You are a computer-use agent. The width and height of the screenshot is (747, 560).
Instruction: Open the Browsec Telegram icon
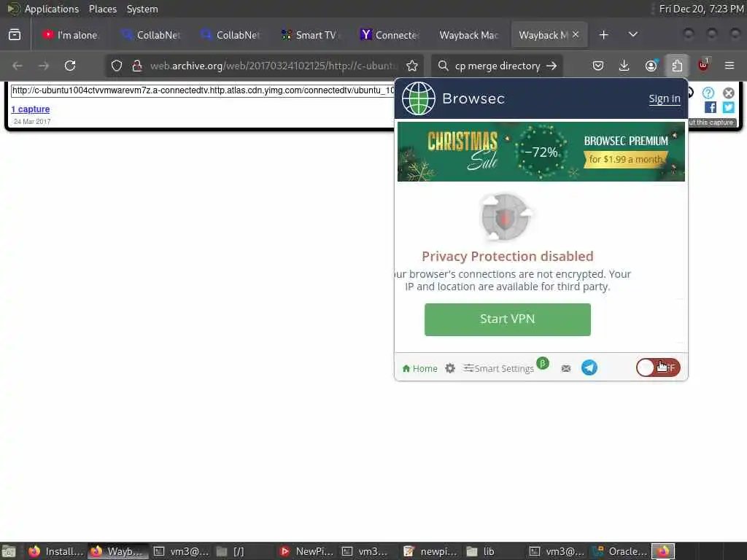point(589,367)
